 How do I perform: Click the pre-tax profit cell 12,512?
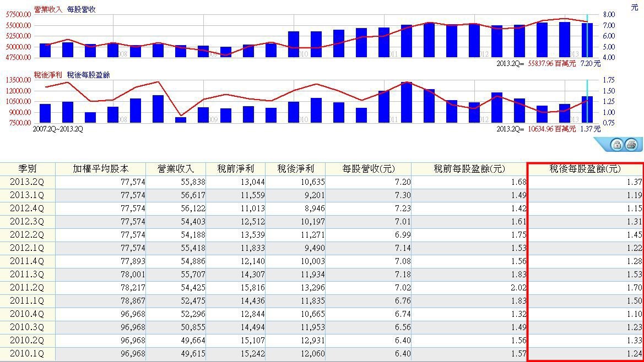(236, 221)
